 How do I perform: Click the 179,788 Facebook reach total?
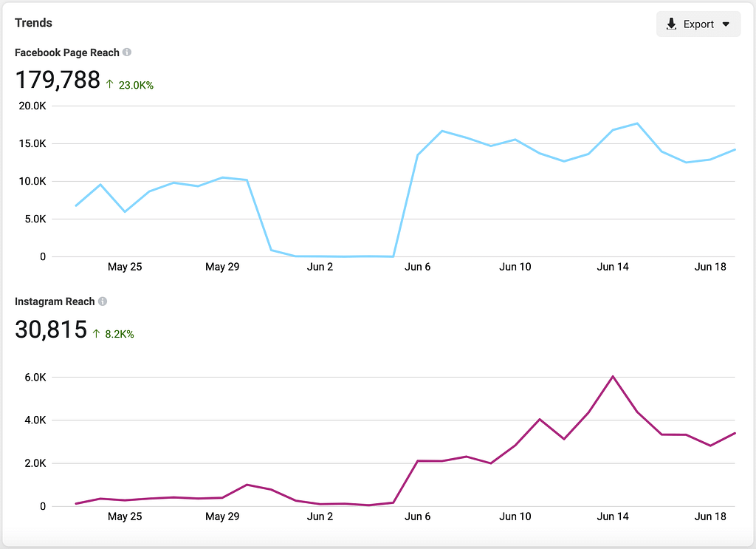click(58, 80)
